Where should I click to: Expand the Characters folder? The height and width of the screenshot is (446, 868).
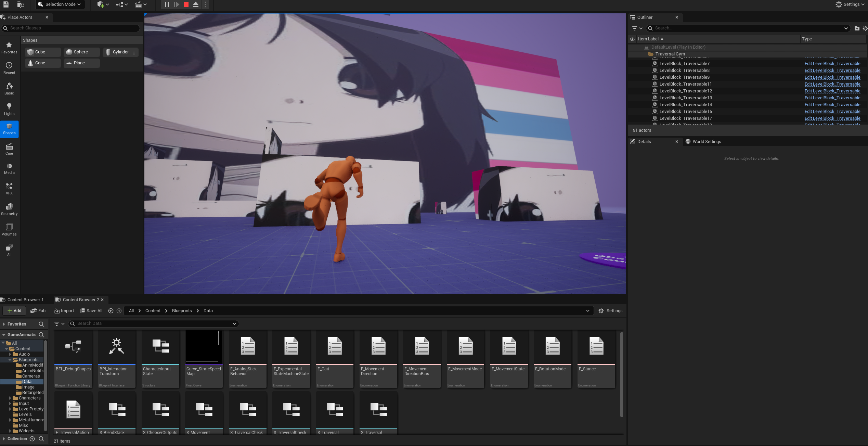point(10,398)
